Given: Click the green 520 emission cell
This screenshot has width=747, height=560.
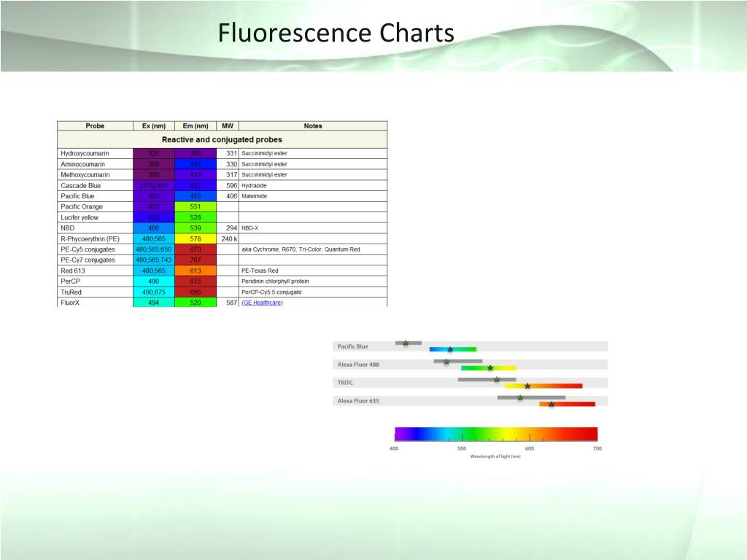Looking at the screenshot, I should tap(196, 303).
